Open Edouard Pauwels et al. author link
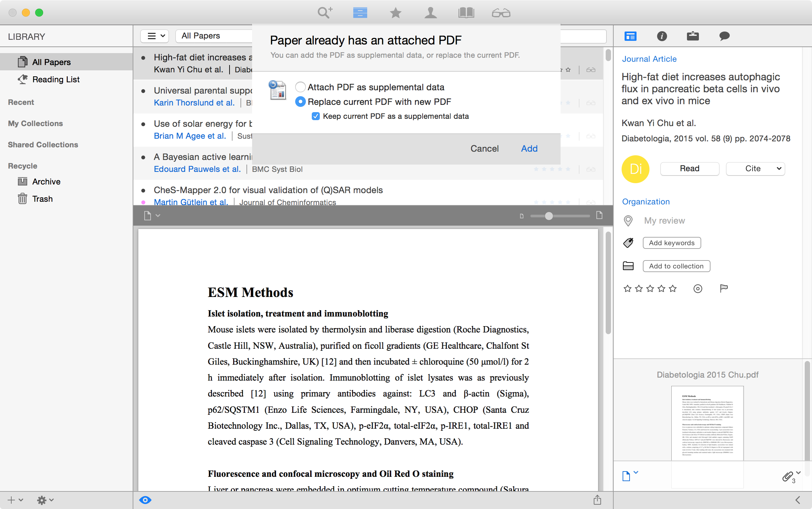 click(197, 169)
